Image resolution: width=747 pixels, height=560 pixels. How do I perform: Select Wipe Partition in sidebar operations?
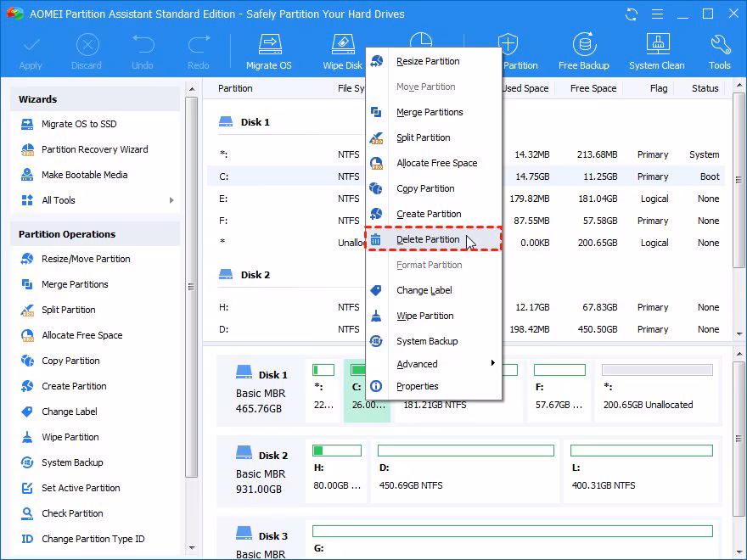[70, 437]
